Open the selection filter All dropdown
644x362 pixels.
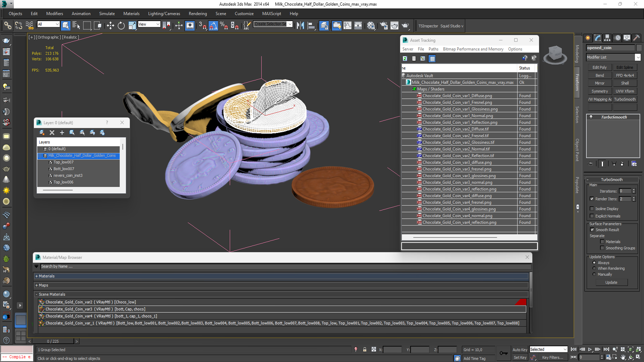[x=48, y=24]
